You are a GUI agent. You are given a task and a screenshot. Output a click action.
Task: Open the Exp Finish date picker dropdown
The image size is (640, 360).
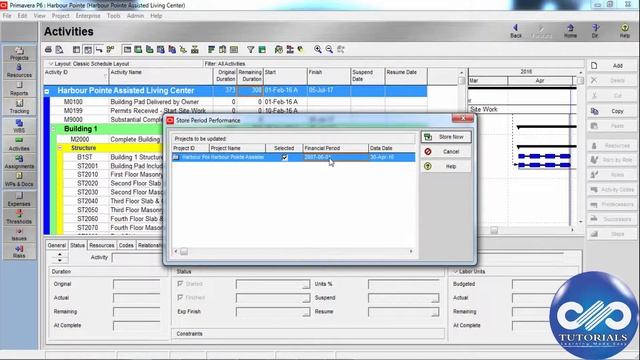[305, 313]
